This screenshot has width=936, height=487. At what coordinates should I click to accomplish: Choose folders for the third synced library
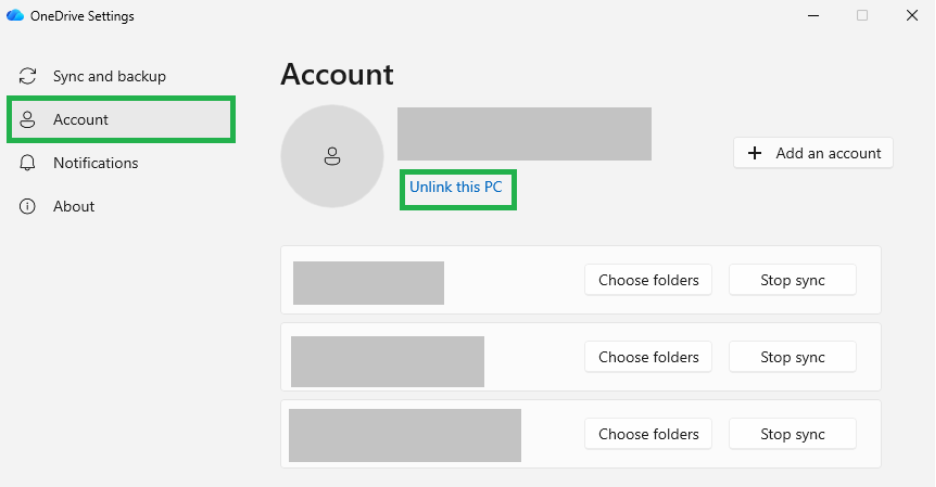coord(648,434)
